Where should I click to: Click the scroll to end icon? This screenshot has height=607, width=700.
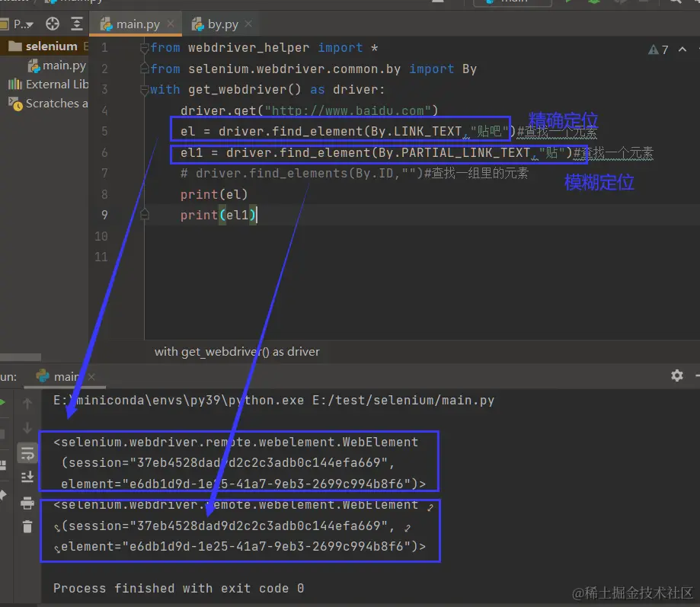click(27, 477)
